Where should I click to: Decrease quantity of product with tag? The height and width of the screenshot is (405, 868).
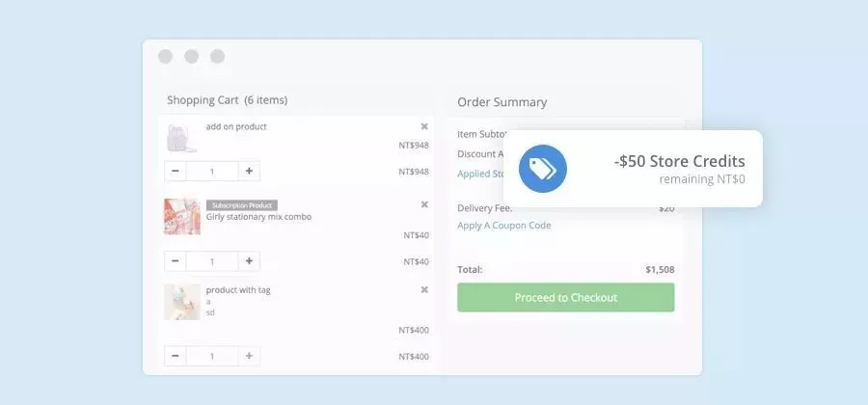pyautogui.click(x=176, y=356)
